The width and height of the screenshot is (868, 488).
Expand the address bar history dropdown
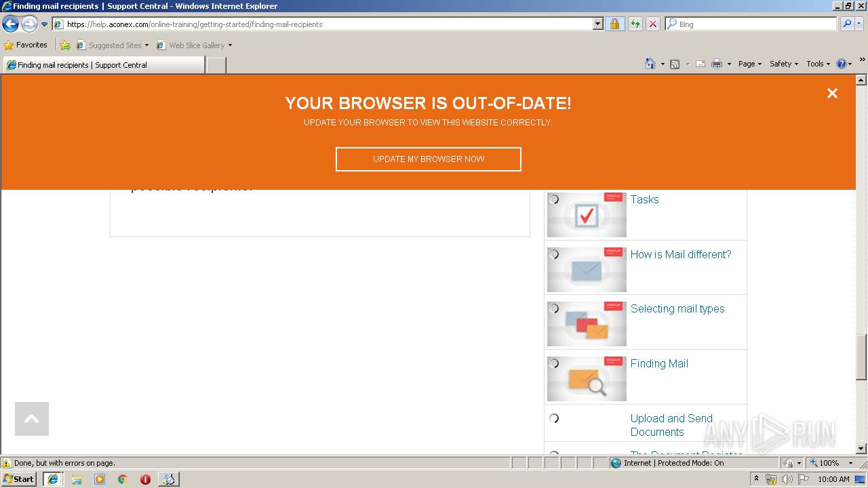coord(597,24)
